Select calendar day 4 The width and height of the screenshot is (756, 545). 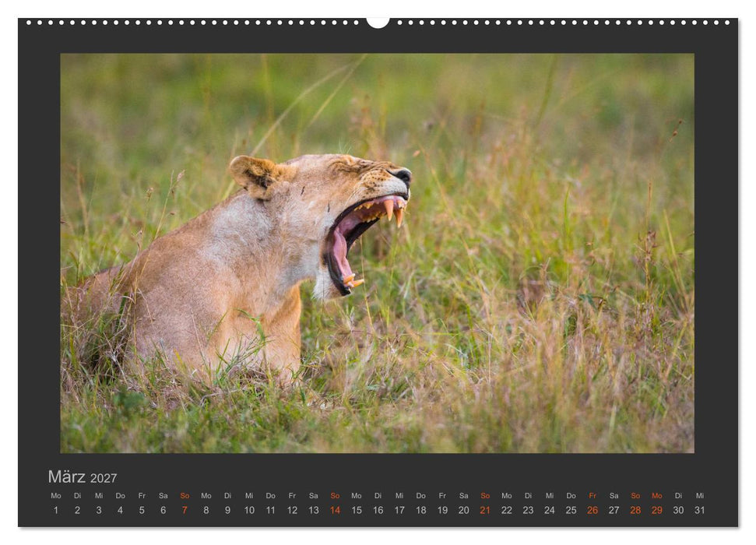[x=120, y=510]
